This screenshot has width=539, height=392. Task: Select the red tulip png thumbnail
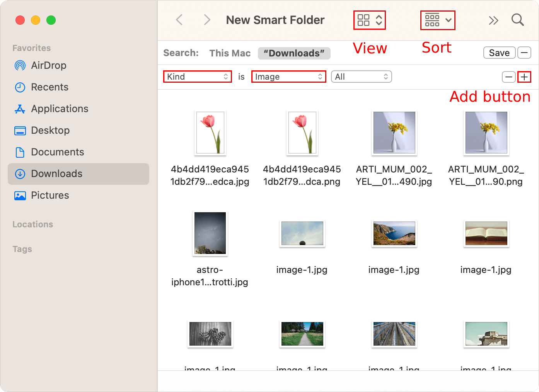302,133
